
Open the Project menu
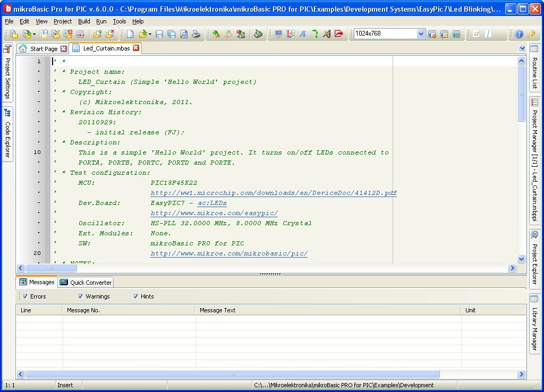click(x=63, y=21)
